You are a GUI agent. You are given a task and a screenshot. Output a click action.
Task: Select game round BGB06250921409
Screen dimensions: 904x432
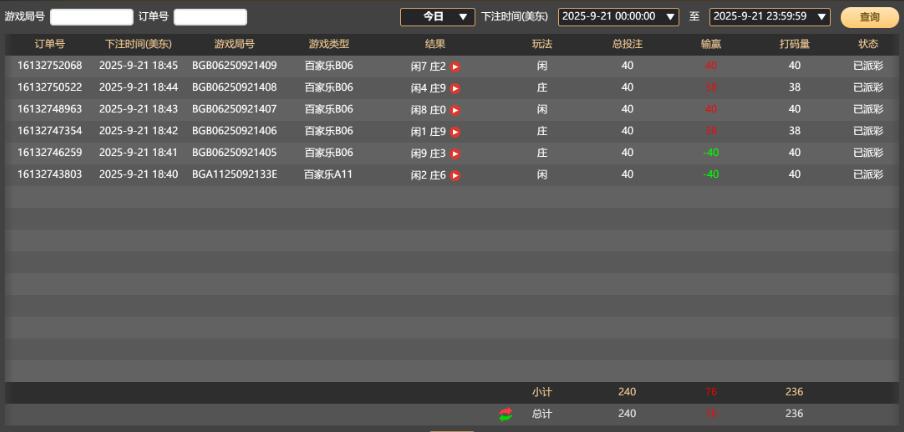(234, 66)
